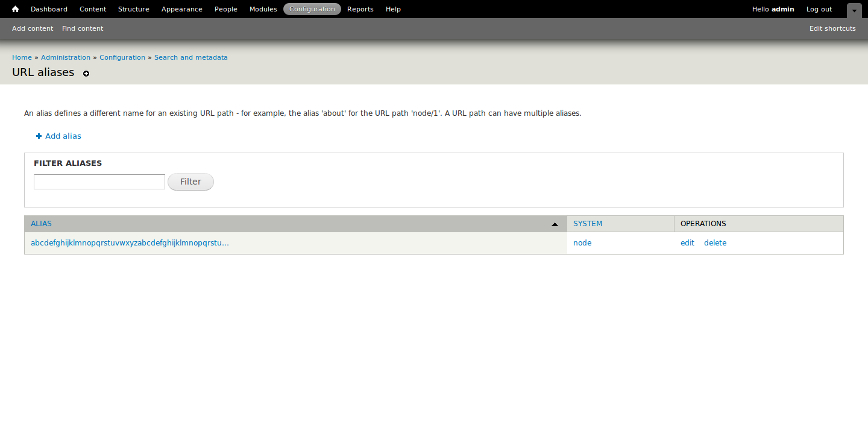This screenshot has height=424, width=868.
Task: Click Edit shortcuts on the right
Action: [x=832, y=28]
